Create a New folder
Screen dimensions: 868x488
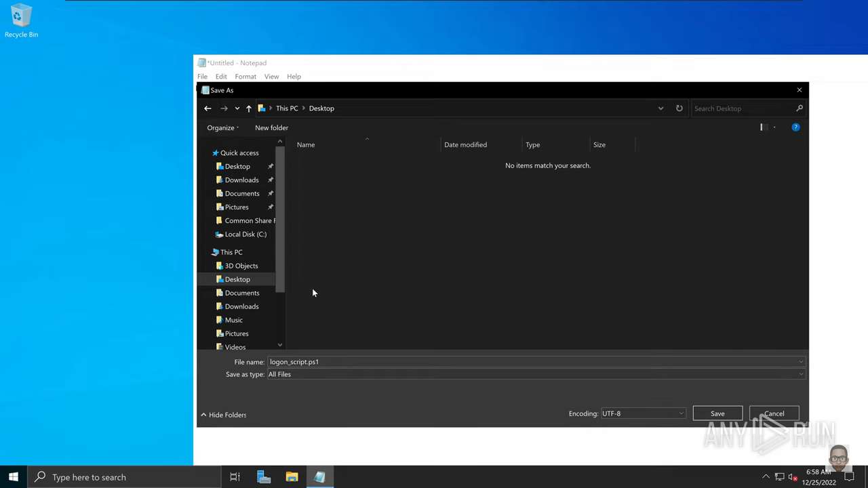pos(271,127)
